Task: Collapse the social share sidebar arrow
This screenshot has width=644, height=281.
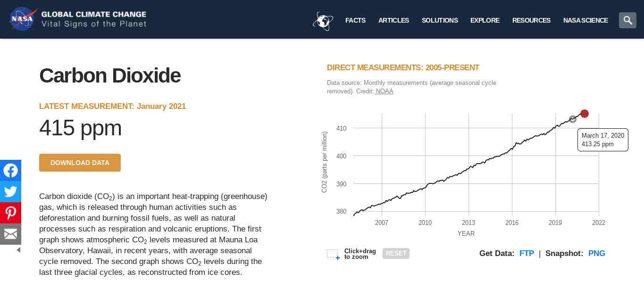Action: tap(18, 250)
